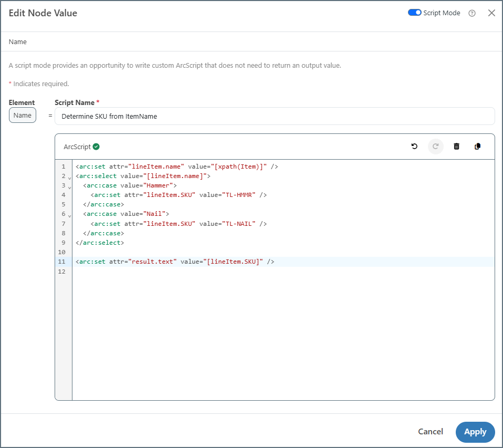Image resolution: width=503 pixels, height=448 pixels.
Task: Click the trash icon to delete script
Action: coord(456,147)
